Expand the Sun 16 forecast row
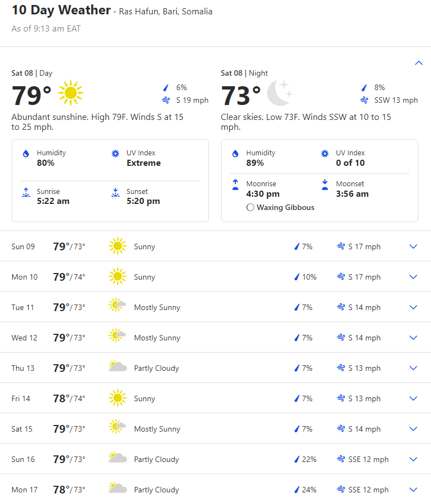This screenshot has height=504, width=431. pos(413,459)
